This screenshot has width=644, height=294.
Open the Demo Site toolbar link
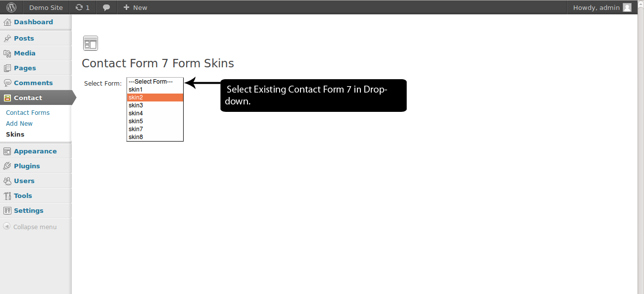tap(46, 7)
